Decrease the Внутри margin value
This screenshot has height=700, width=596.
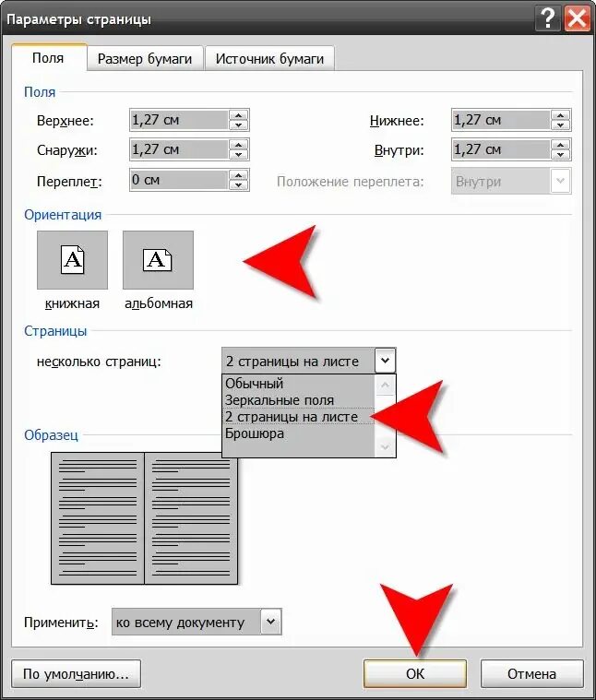pyautogui.click(x=560, y=155)
